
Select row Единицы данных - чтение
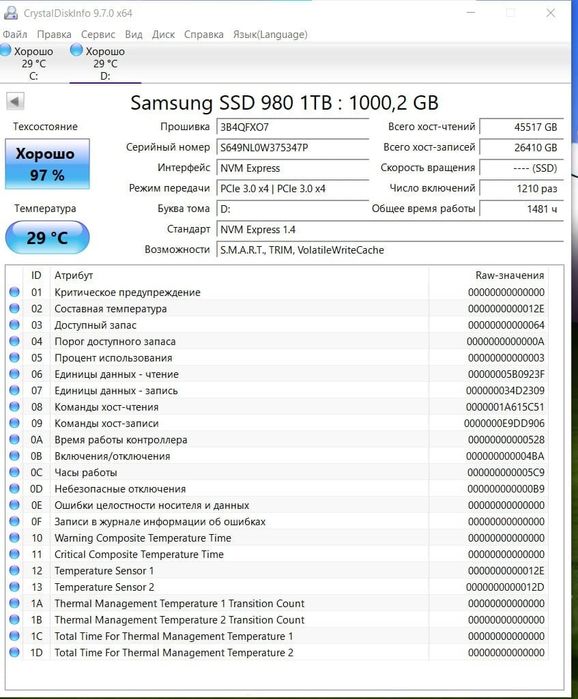[278, 374]
